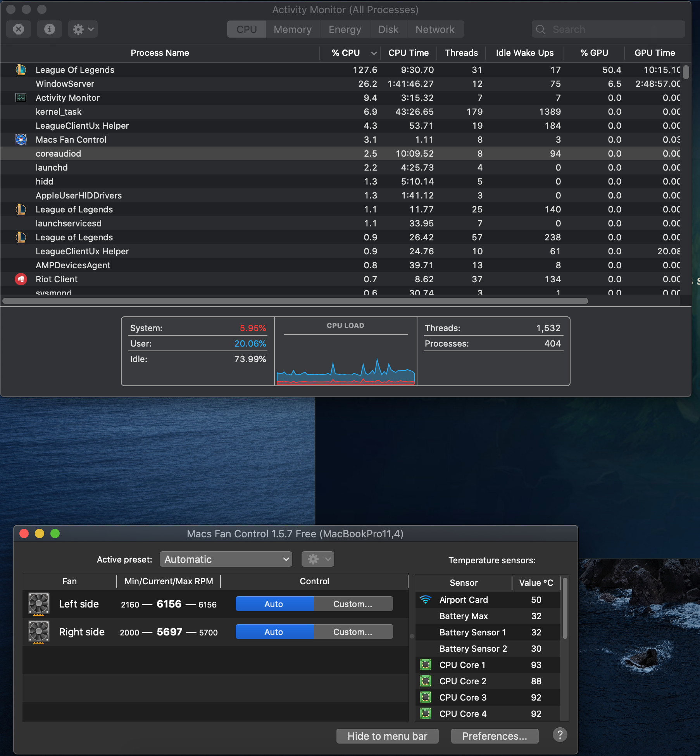Click the process list horizontal scrollbar
Screen dimensions: 700x756
point(295,301)
